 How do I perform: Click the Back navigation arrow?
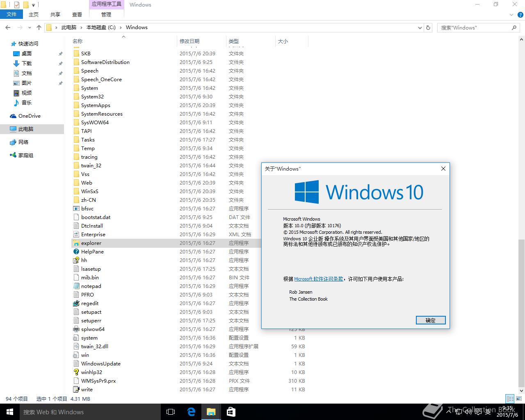coord(8,27)
